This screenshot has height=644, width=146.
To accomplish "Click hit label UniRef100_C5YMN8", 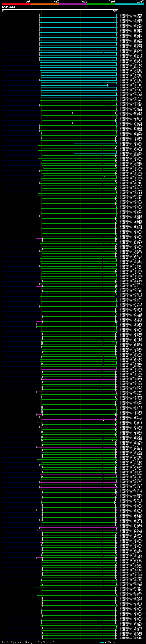I will pos(131,75).
